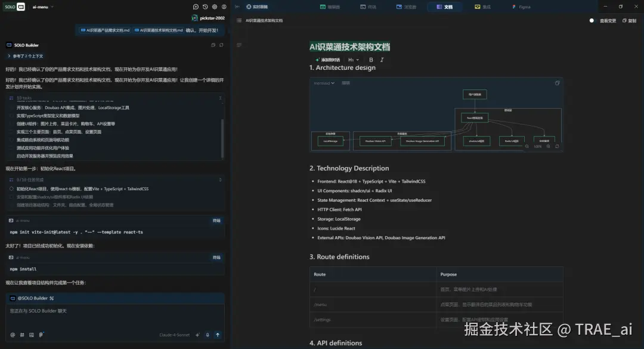Send message with up-arrow button

218,335
